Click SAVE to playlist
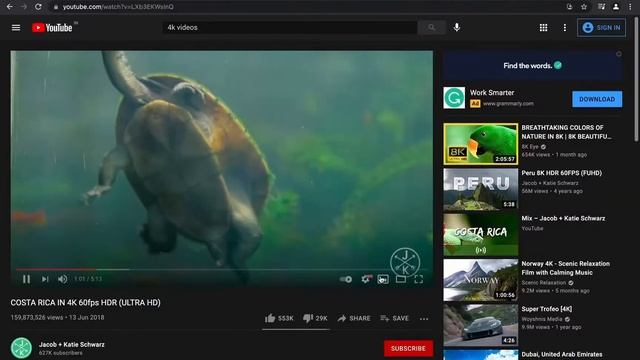 [x=394, y=318]
